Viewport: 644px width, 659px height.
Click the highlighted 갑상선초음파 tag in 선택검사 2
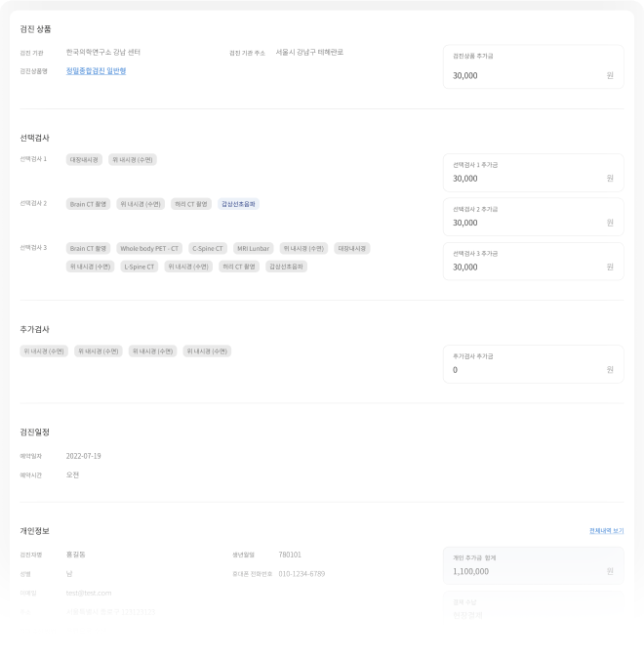pyautogui.click(x=238, y=204)
